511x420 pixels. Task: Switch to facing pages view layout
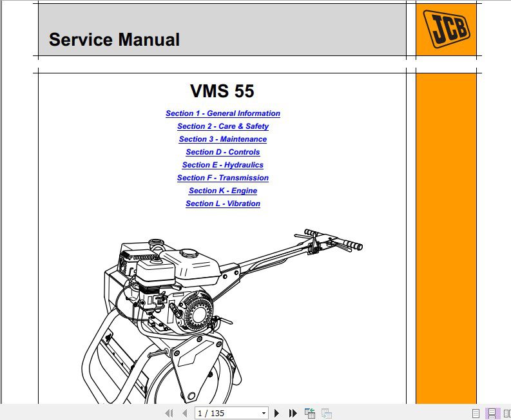pyautogui.click(x=507, y=414)
